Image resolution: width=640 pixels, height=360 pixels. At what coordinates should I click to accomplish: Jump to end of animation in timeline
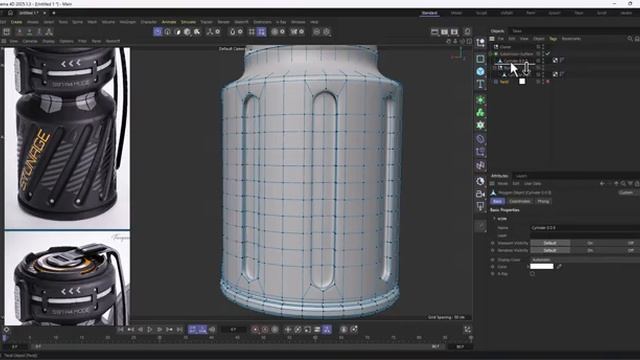click(179, 329)
